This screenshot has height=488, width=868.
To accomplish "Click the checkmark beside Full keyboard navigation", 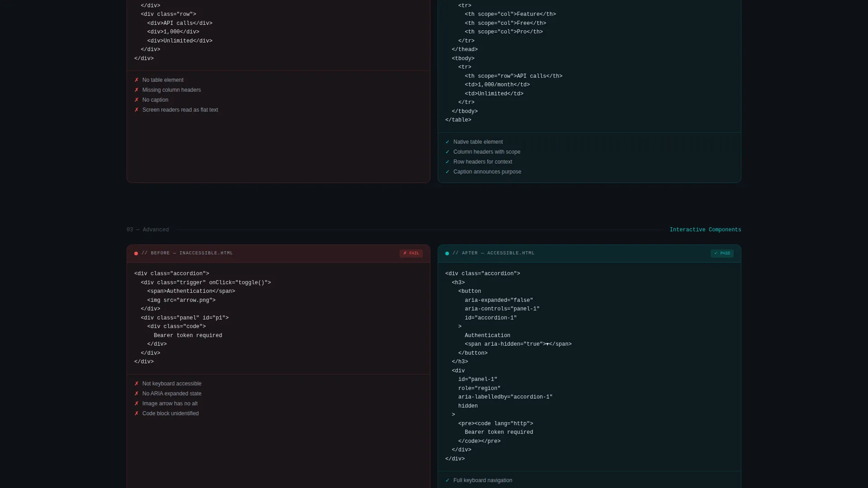I will pos(448,480).
